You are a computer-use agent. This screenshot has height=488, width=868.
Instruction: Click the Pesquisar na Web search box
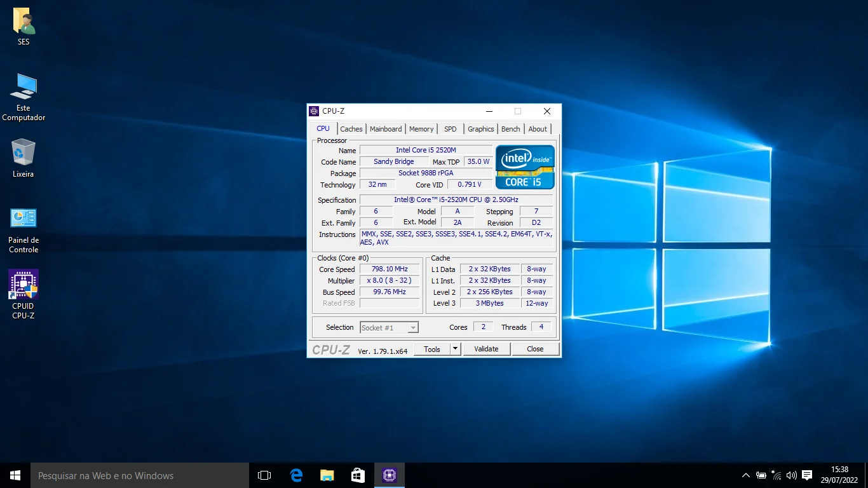[x=140, y=475]
